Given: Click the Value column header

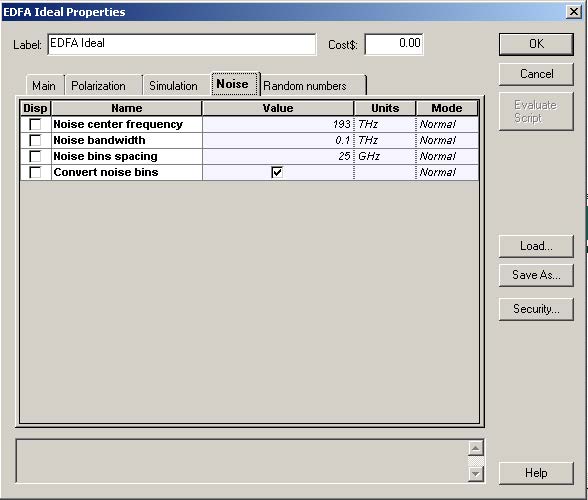Looking at the screenshot, I should [x=278, y=108].
